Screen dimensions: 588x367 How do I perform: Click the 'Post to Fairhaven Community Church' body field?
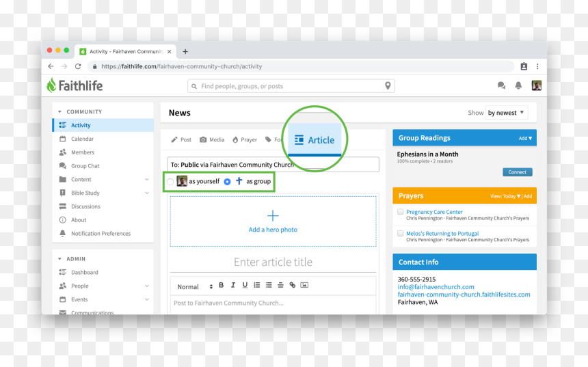(x=273, y=303)
